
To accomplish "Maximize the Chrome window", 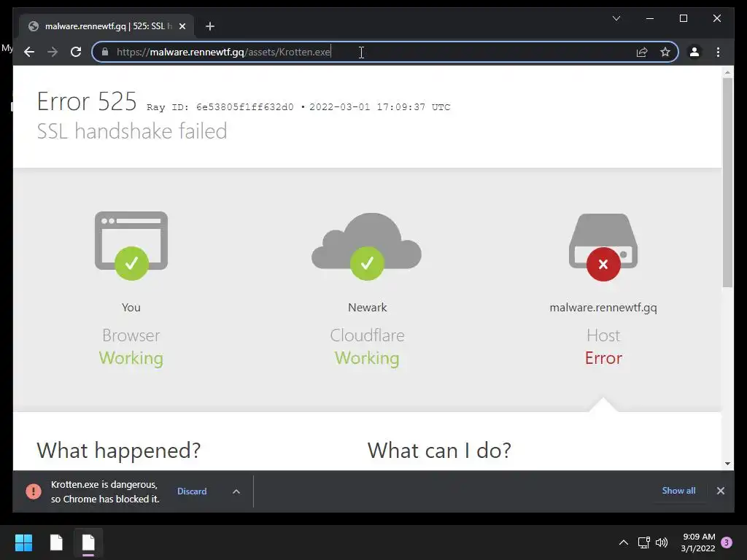I will (683, 18).
